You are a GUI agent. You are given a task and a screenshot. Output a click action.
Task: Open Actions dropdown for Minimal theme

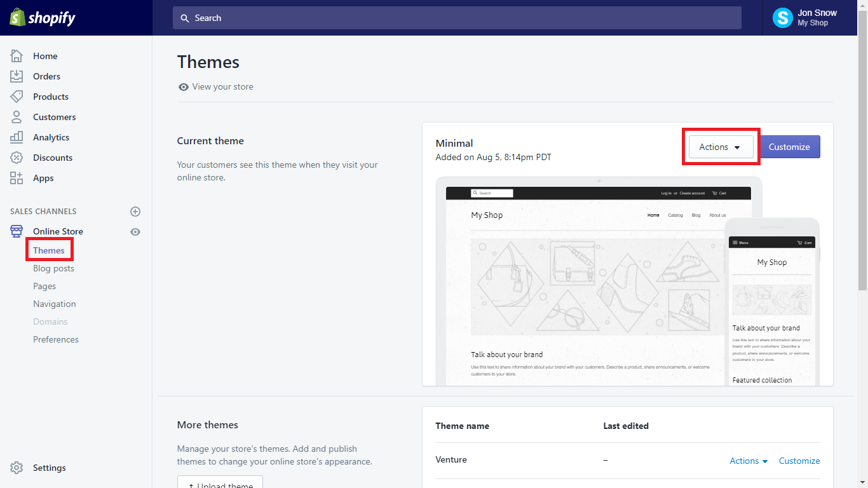721,147
